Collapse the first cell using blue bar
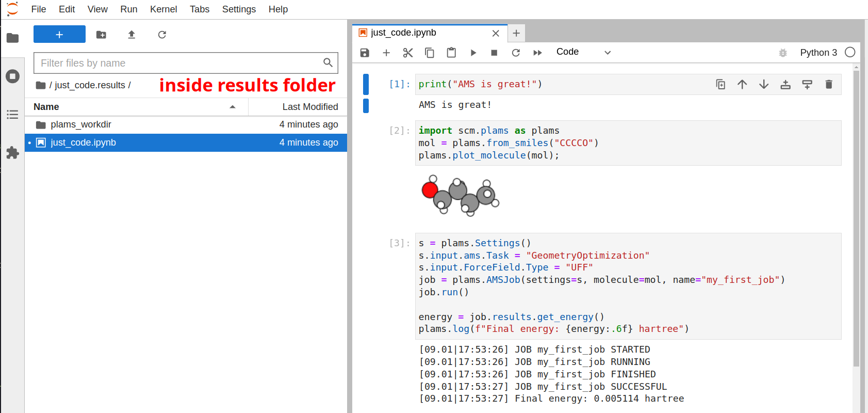This screenshot has height=413, width=868. point(366,84)
